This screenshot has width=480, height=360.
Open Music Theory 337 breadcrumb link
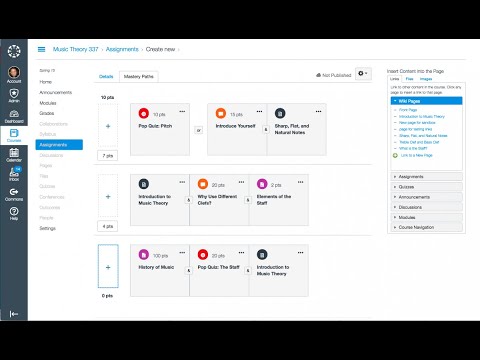click(76, 49)
